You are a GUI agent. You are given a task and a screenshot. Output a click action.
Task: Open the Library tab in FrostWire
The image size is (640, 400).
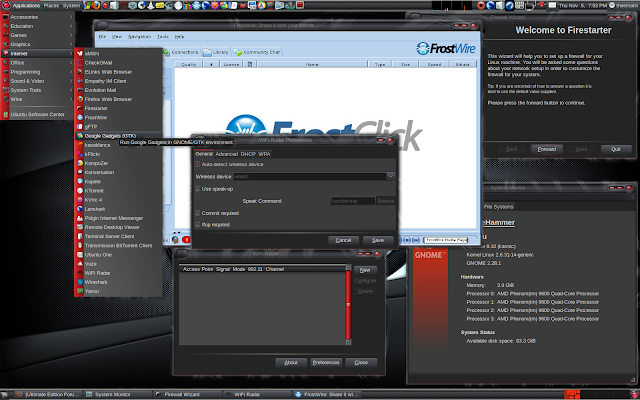pyautogui.click(x=216, y=52)
